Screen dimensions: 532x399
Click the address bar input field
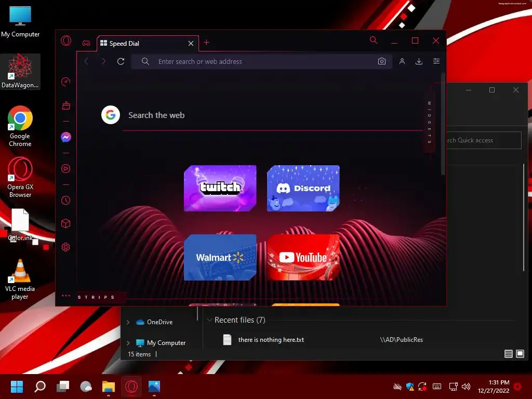(x=262, y=61)
